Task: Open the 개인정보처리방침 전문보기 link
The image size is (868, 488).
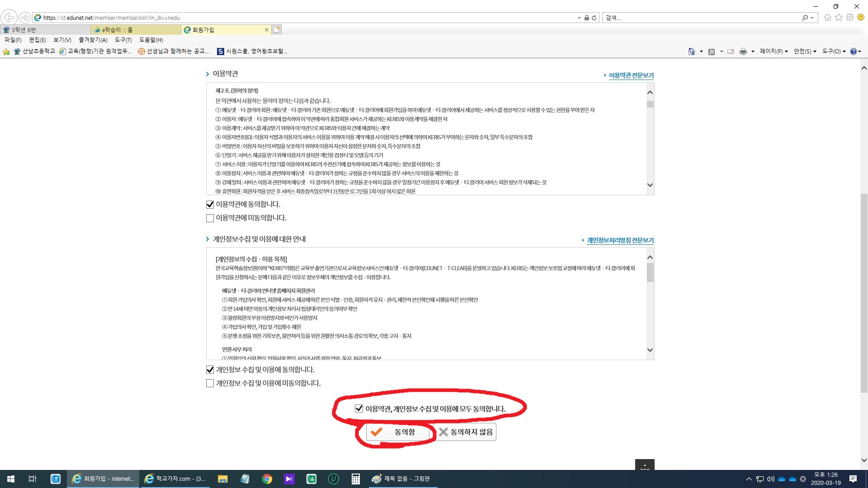Action: click(x=620, y=240)
